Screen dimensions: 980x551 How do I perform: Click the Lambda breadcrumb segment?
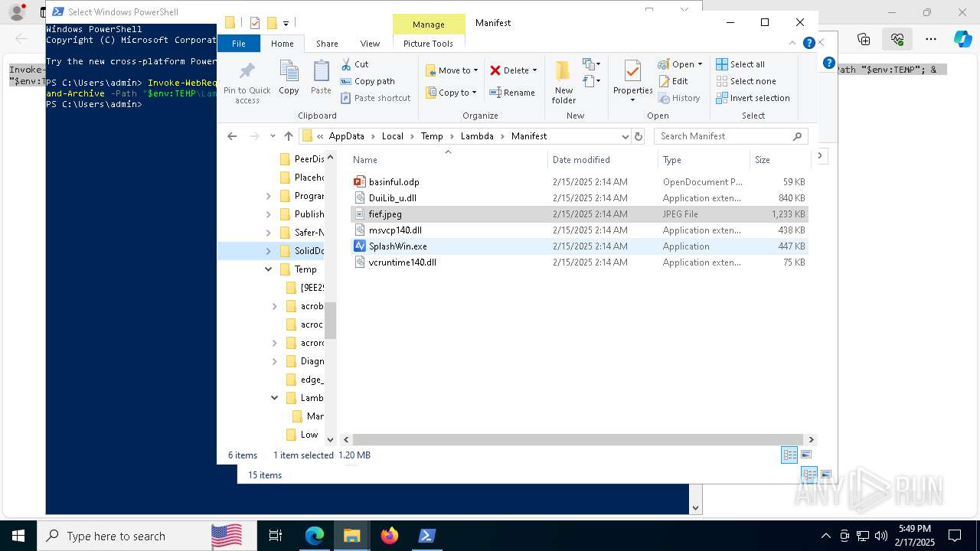point(477,136)
